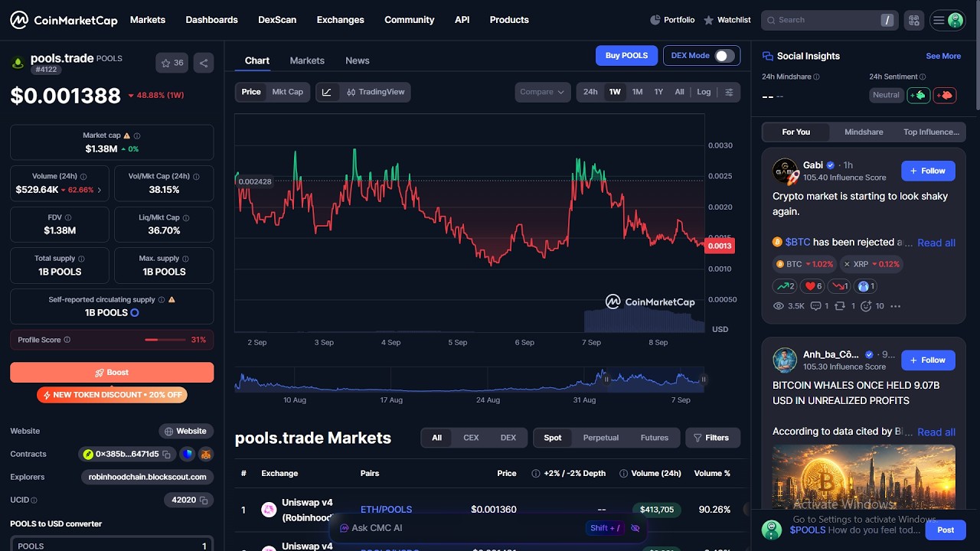Screen dimensions: 980x551
Task: Select the 1M timeframe
Action: (637, 92)
